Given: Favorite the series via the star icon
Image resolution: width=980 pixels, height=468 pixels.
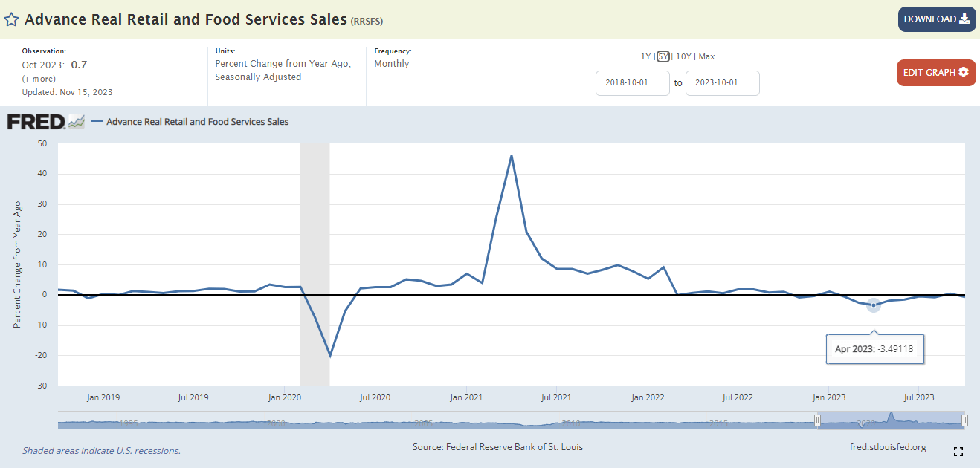Looking at the screenshot, I should (x=11, y=19).
